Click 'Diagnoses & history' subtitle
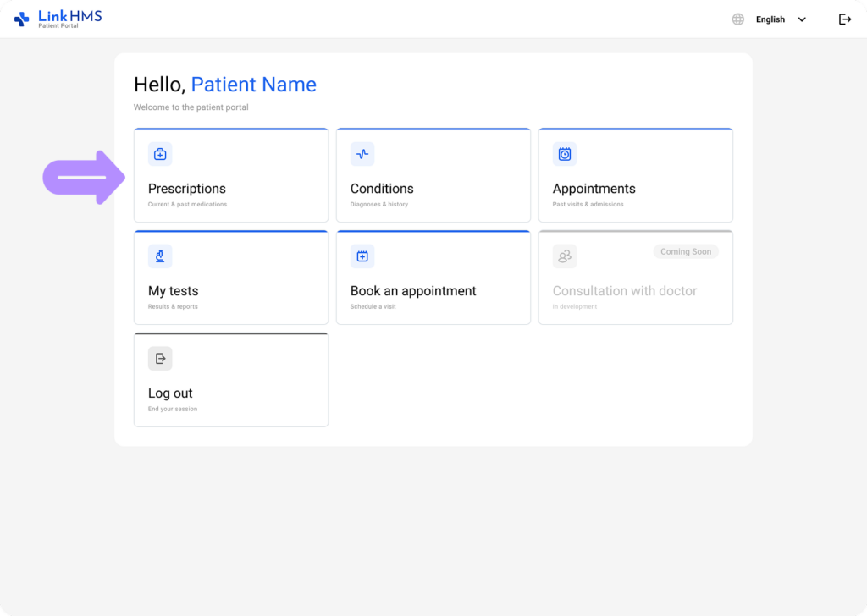Viewport: 867px width, 616px height. pos(378,205)
